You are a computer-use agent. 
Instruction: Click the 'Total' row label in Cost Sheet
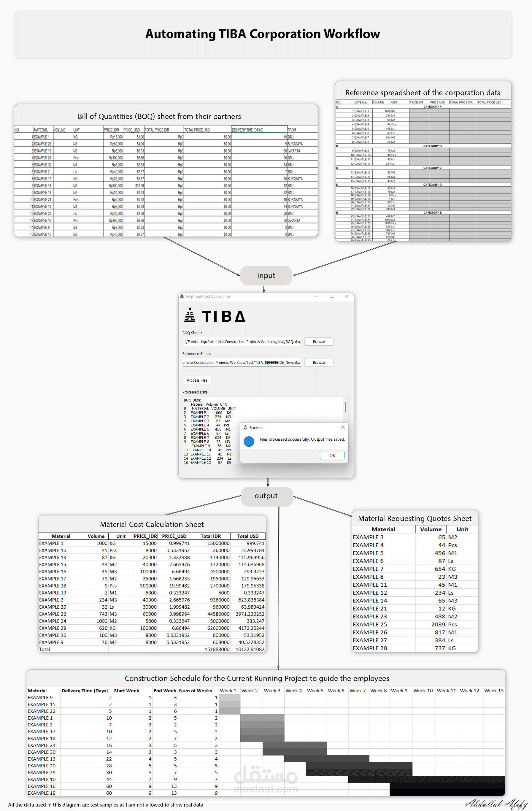(x=44, y=650)
